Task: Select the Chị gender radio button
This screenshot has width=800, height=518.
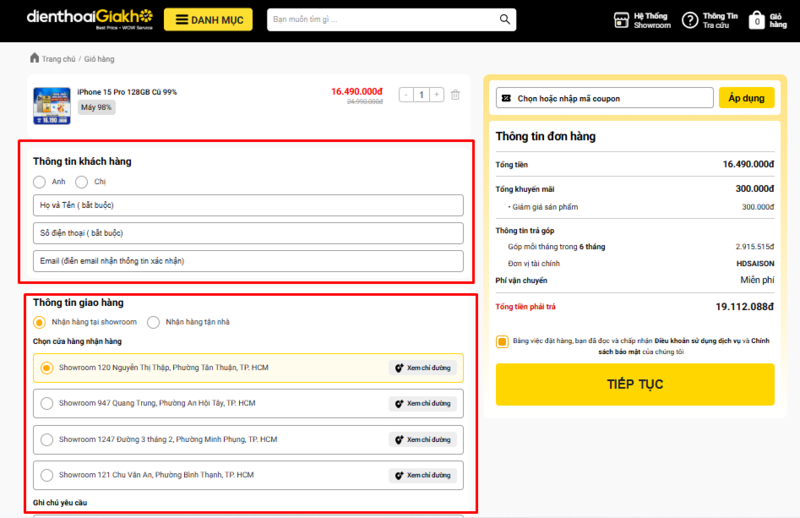Action: coord(81,182)
